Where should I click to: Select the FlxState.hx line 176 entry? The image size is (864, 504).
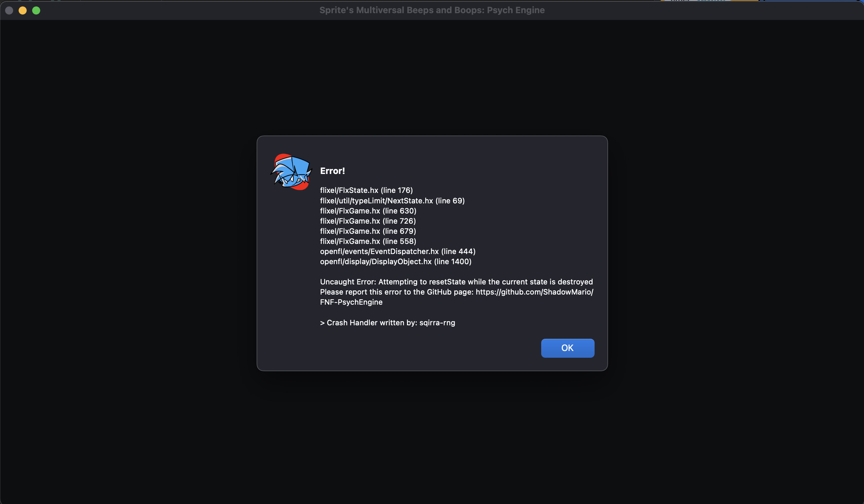coord(366,190)
